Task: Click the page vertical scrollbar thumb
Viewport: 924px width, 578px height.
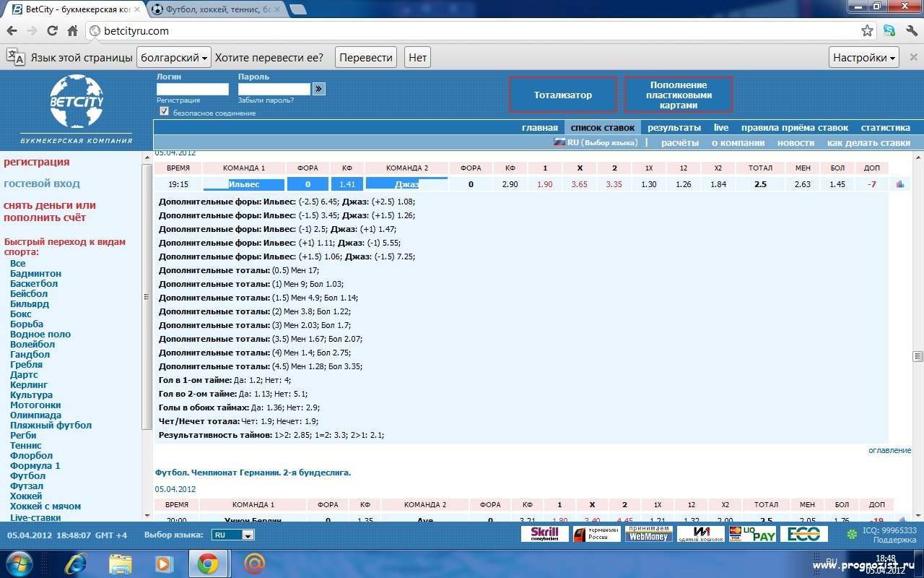Action: pos(918,356)
